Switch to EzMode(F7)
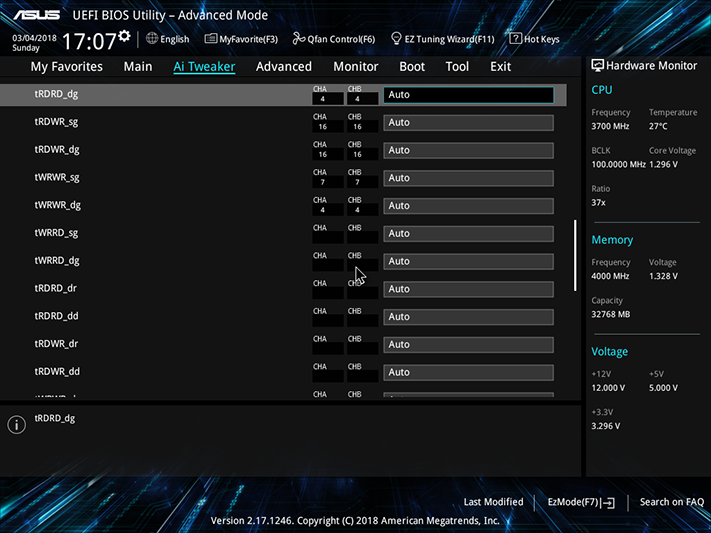Image resolution: width=711 pixels, height=533 pixels. (x=573, y=502)
